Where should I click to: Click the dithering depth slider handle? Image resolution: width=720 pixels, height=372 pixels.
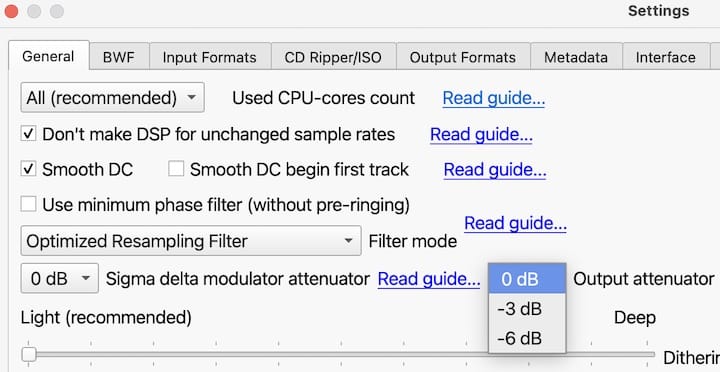tap(29, 355)
